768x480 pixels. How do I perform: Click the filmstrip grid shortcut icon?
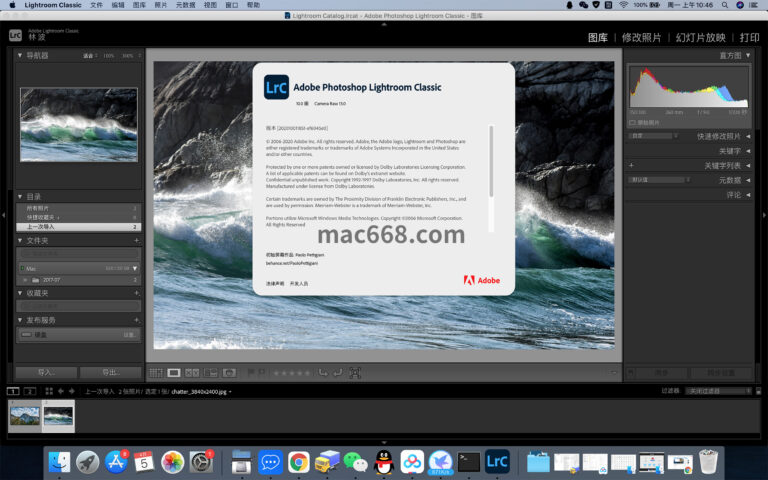click(49, 391)
